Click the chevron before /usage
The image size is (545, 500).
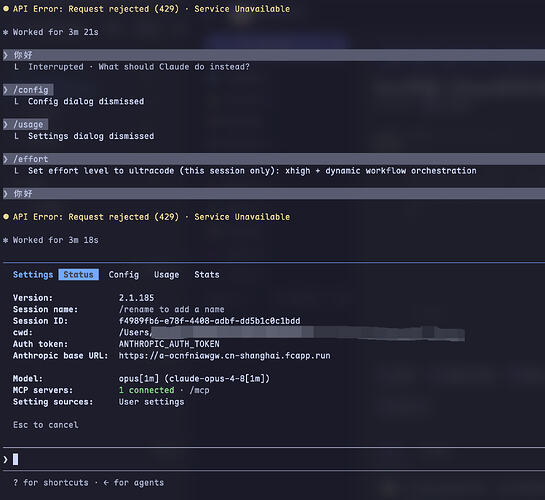[x=6, y=124]
